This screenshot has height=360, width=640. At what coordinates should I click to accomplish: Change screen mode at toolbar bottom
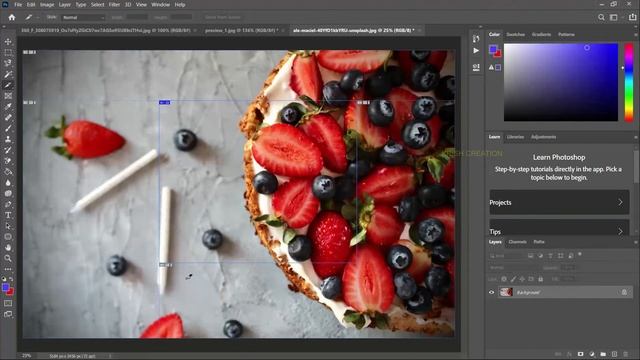8,314
